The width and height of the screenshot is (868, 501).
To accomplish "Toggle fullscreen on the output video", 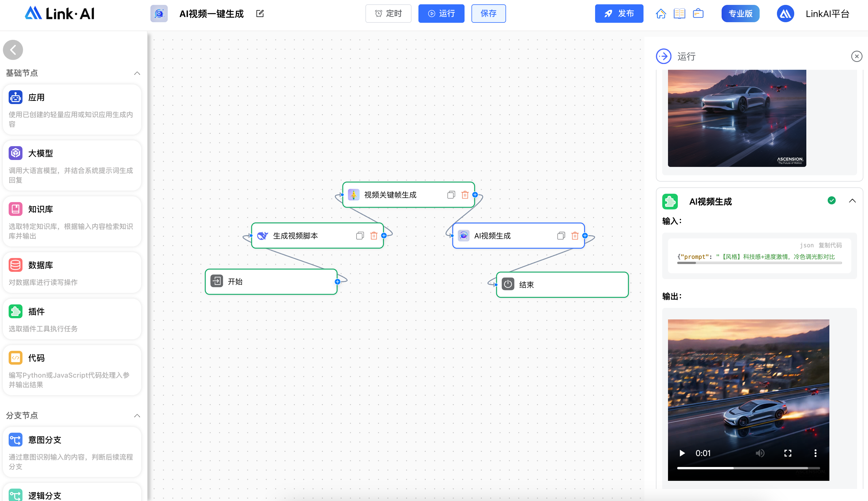I will 788,453.
